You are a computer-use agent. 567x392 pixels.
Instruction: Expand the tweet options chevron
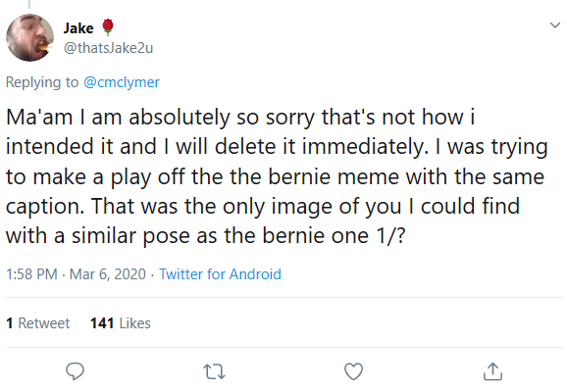[x=554, y=24]
